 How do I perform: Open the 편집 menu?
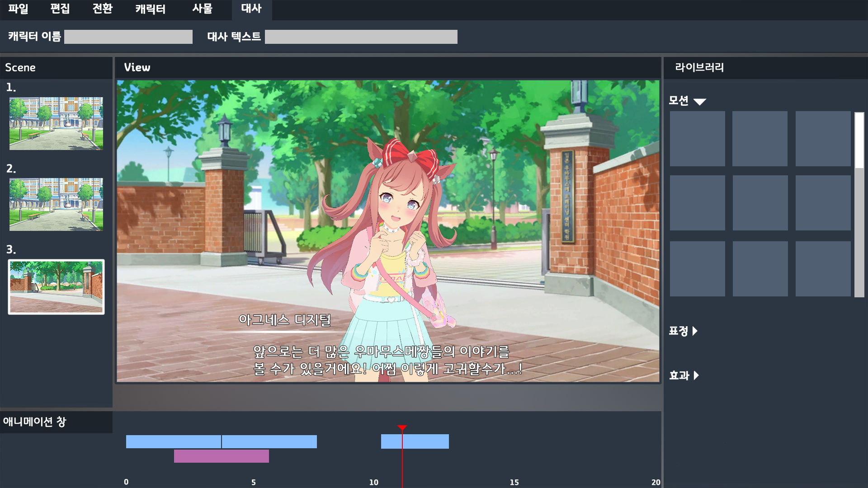[x=60, y=9]
